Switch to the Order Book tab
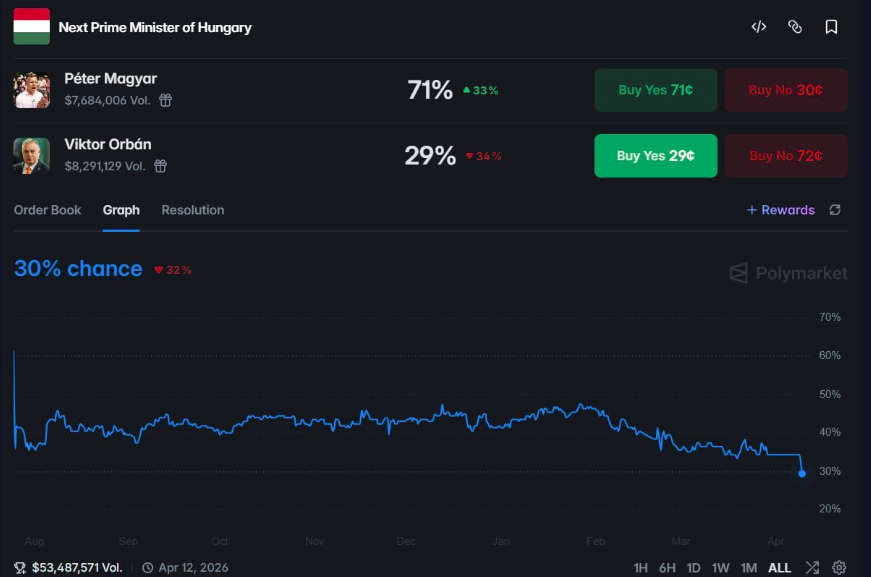Viewport: 871px width, 577px height. (47, 210)
